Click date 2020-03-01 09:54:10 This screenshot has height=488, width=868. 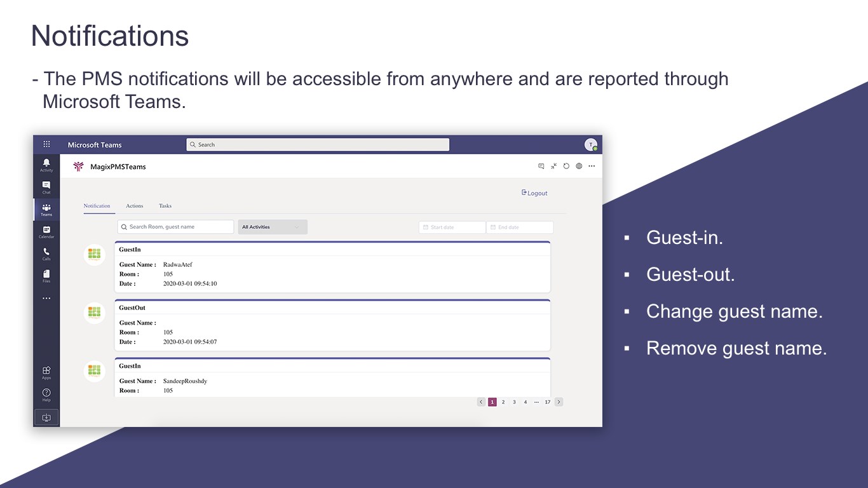coord(190,284)
